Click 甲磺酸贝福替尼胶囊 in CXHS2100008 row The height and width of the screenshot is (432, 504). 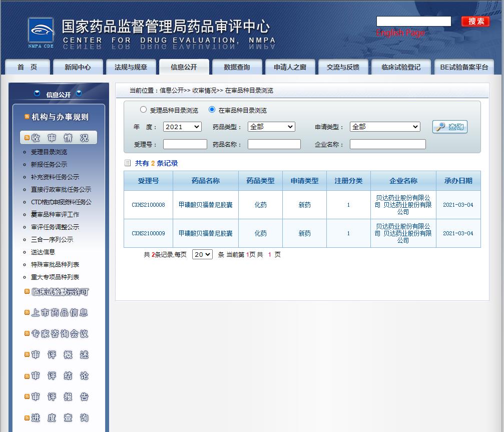(x=205, y=205)
